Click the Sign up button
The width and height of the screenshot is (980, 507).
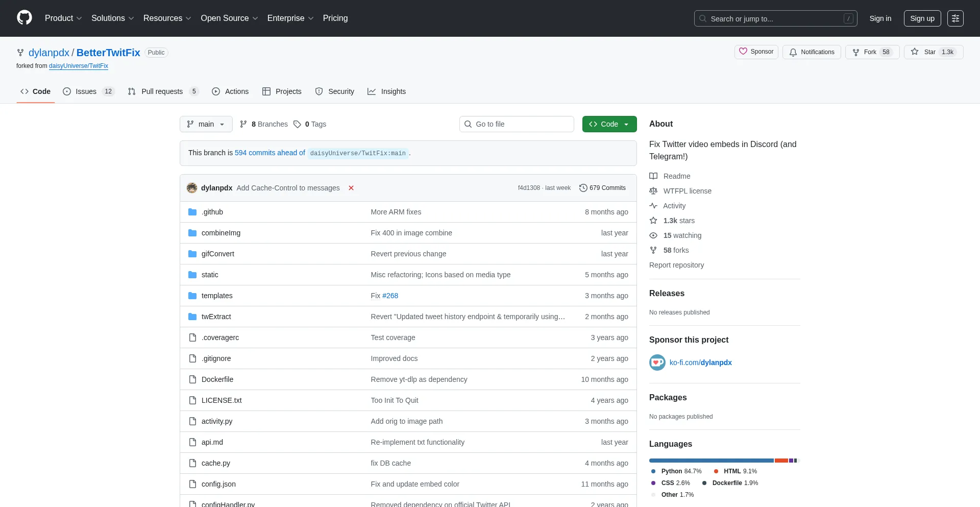922,18
